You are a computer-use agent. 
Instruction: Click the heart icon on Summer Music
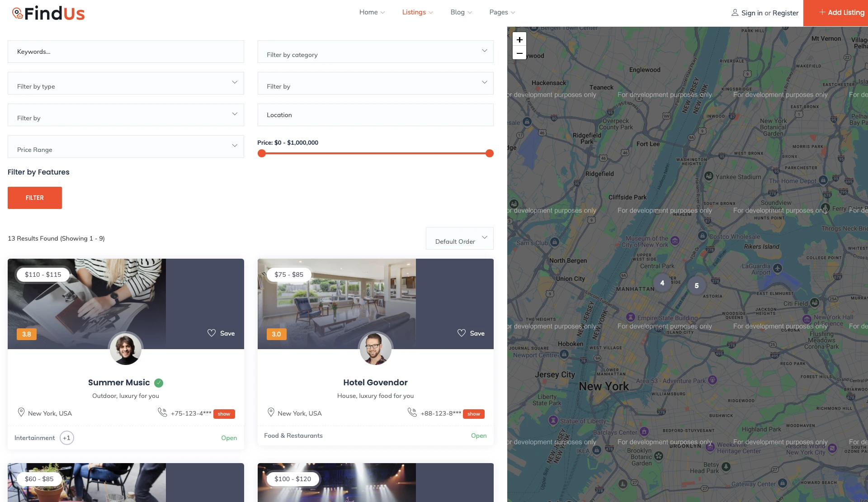point(212,333)
